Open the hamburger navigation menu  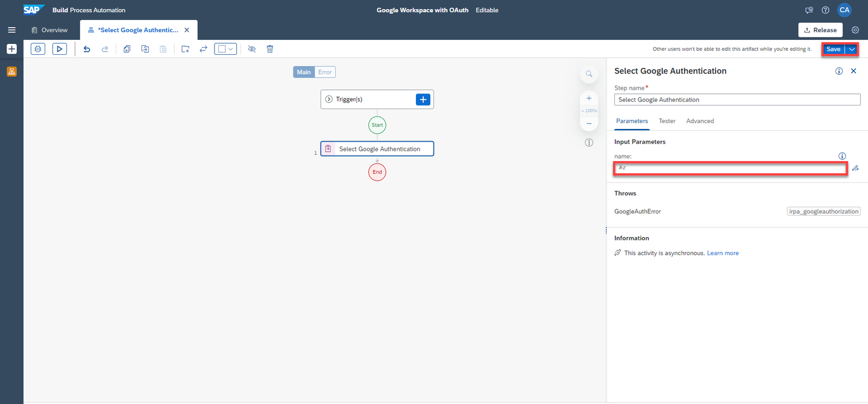click(x=11, y=30)
